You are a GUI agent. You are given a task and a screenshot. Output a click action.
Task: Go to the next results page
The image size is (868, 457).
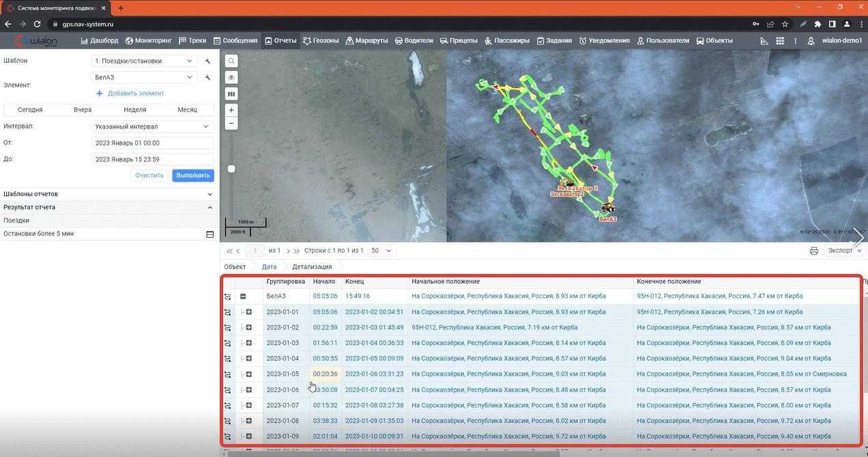click(x=288, y=251)
